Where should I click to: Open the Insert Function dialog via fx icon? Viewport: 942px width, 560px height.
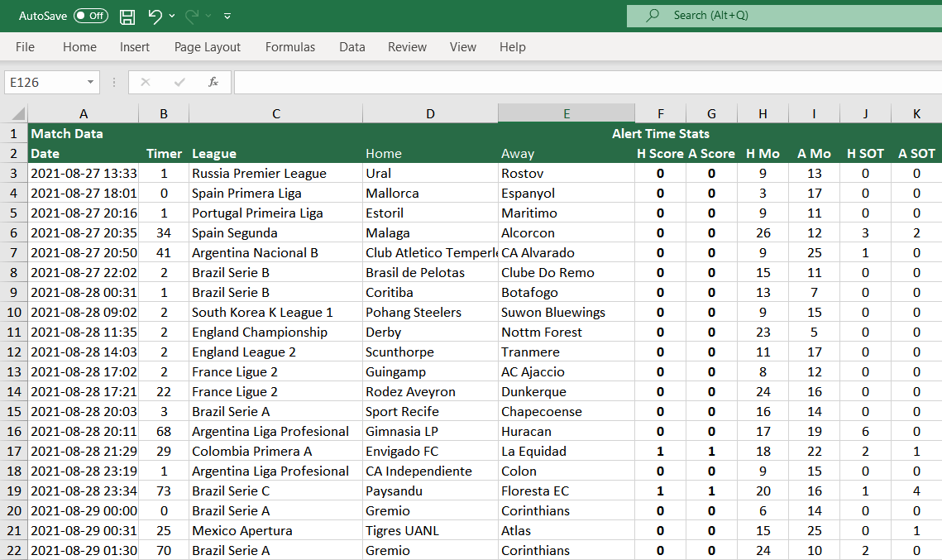(213, 82)
